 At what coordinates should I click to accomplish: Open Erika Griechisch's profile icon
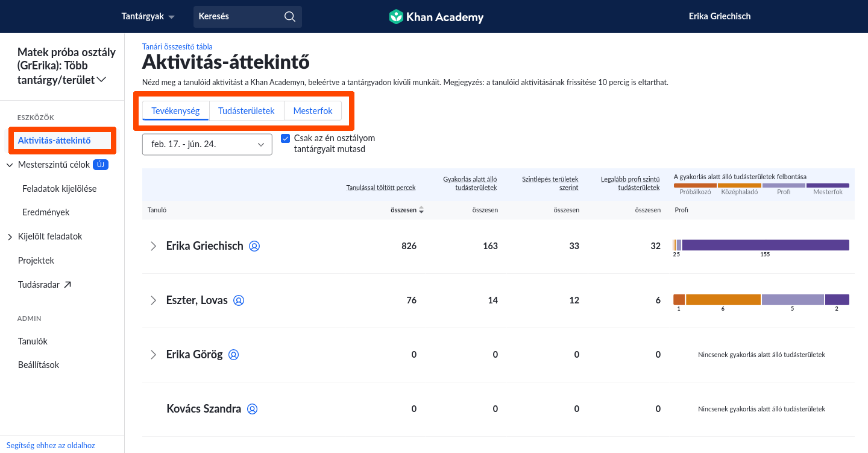click(x=254, y=246)
